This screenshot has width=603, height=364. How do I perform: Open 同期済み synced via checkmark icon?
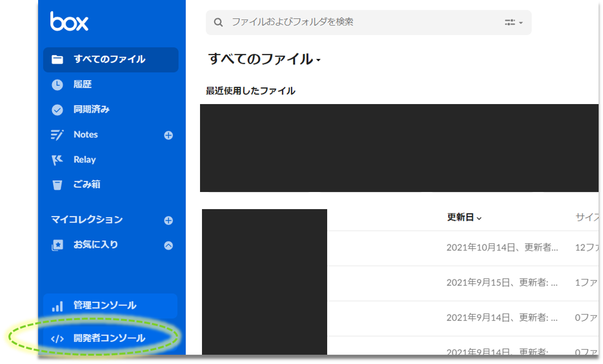[x=58, y=110]
